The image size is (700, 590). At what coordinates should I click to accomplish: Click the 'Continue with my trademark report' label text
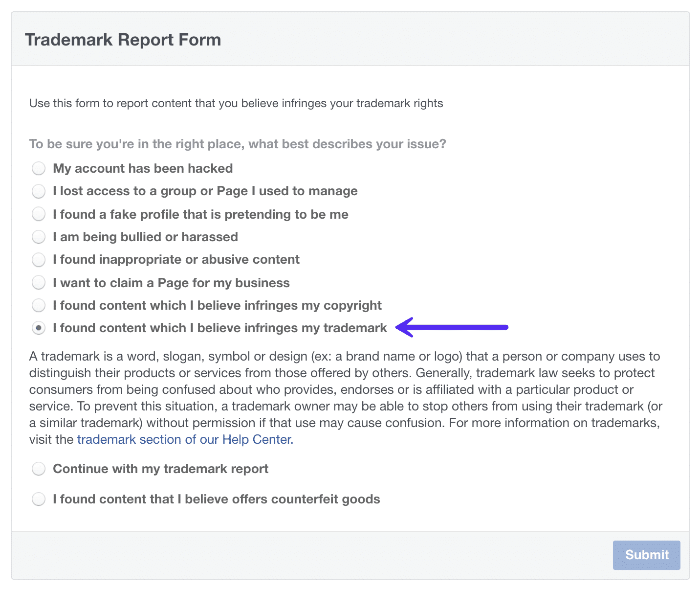[161, 469]
